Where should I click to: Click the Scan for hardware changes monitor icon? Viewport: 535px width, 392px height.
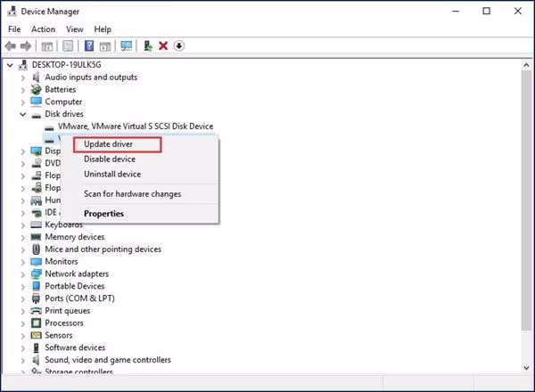pyautogui.click(x=127, y=45)
